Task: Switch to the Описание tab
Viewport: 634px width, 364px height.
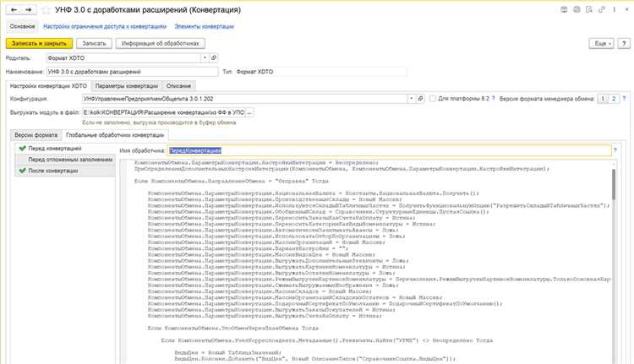Action: [x=178, y=85]
